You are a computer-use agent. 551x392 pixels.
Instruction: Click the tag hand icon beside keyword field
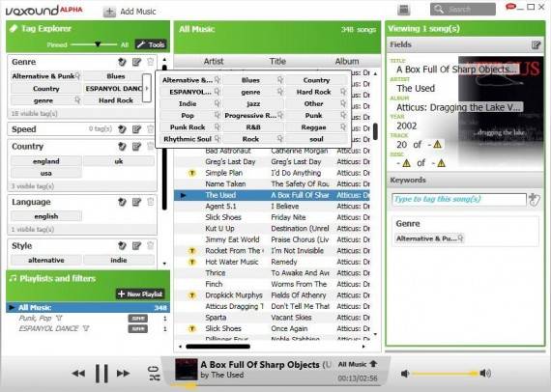click(x=534, y=200)
